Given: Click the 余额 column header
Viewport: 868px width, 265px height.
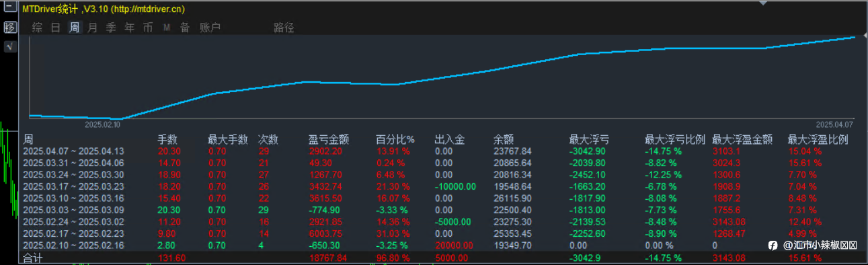Looking at the screenshot, I should (504, 140).
